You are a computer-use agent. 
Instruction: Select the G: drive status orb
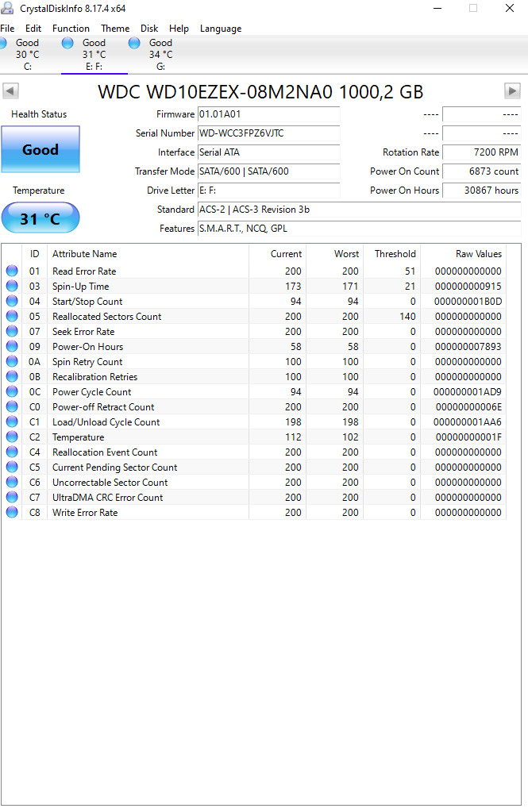coord(134,43)
